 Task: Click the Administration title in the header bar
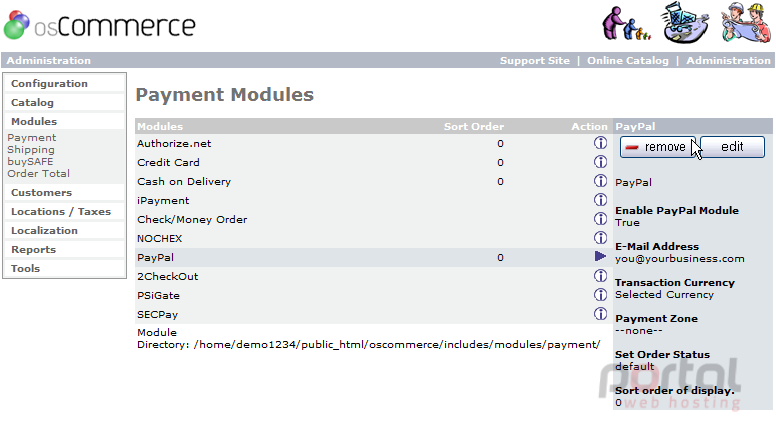click(48, 60)
